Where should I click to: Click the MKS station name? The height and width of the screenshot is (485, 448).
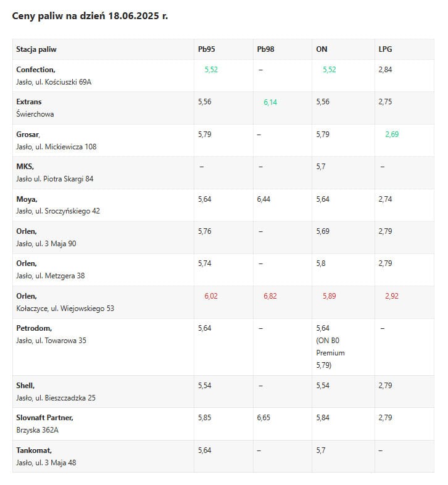[x=25, y=167]
